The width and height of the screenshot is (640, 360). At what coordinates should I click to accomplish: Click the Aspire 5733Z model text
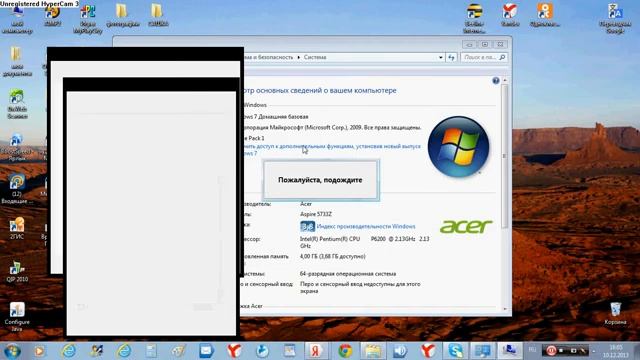[316, 214]
